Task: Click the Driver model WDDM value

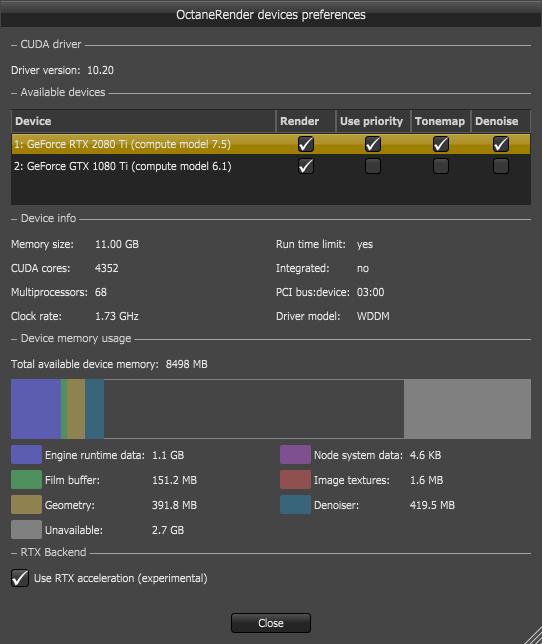Action: click(x=373, y=316)
